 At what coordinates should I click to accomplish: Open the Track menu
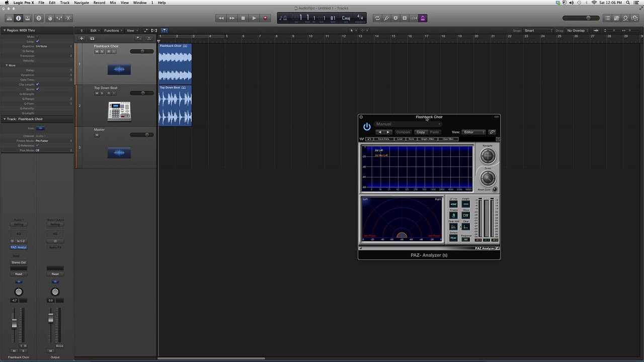pos(65,3)
